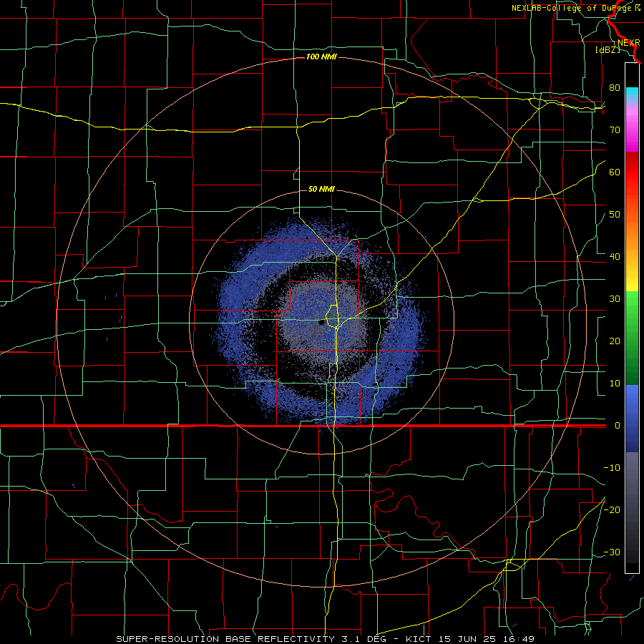Click the NEXLAB-College of DuPage label

572,8
